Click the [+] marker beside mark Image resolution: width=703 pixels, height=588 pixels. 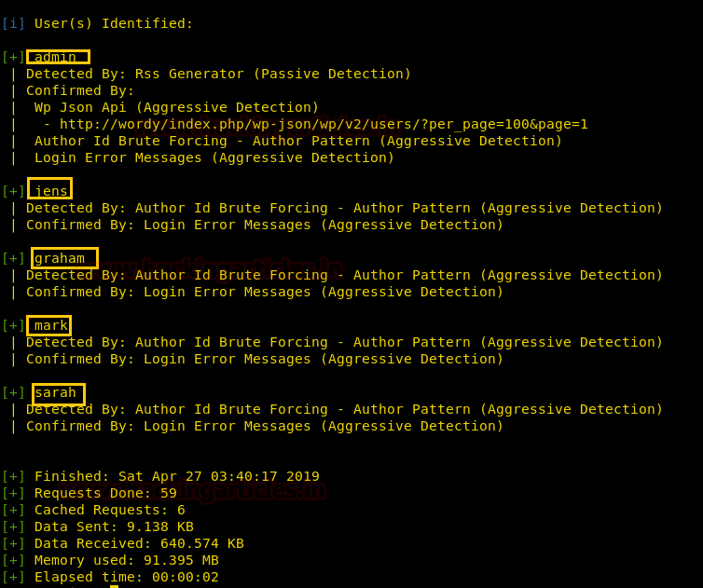(x=13, y=326)
